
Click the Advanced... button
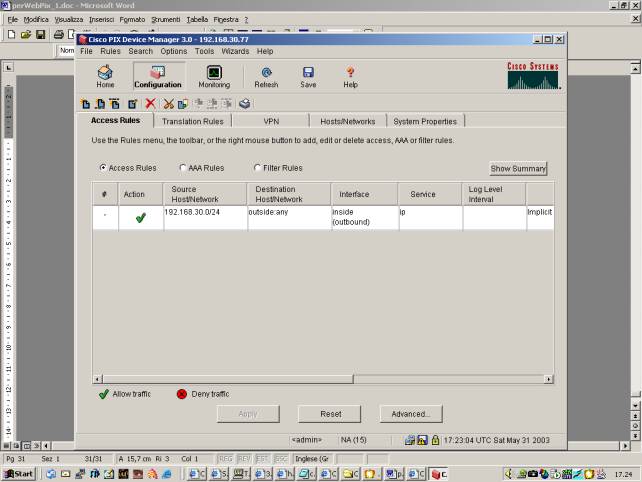click(411, 414)
